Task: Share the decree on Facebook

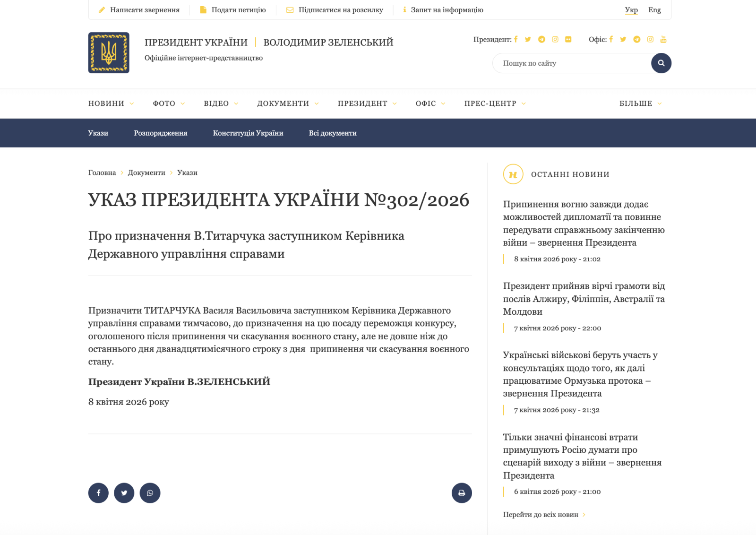Action: pyautogui.click(x=98, y=493)
